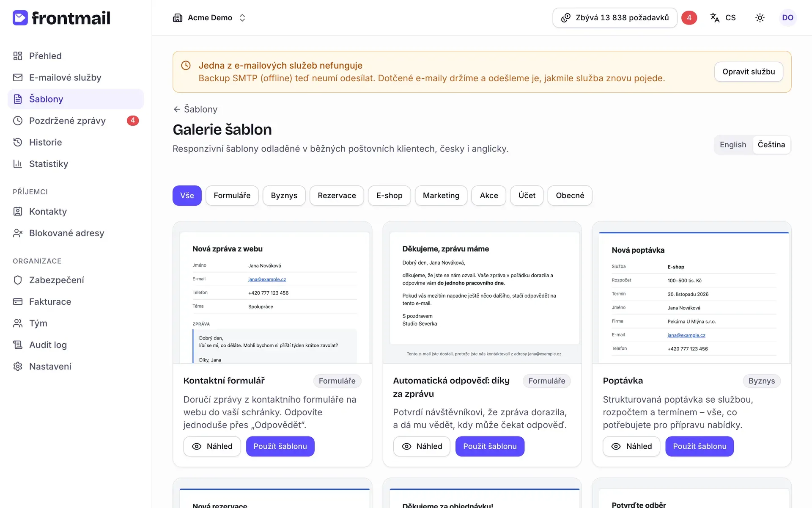The width and height of the screenshot is (812, 508).
Task: Select the E-shop filter tab
Action: [x=390, y=196]
